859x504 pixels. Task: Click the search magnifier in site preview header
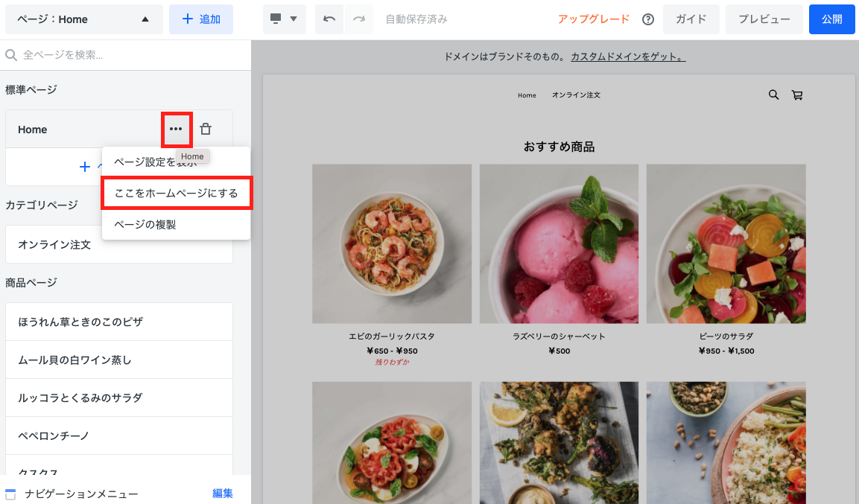(773, 95)
